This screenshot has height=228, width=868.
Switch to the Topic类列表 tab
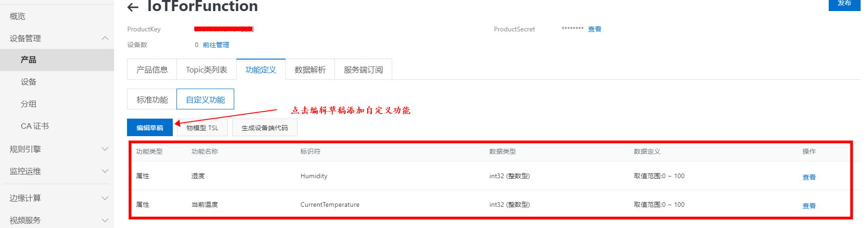pyautogui.click(x=206, y=70)
